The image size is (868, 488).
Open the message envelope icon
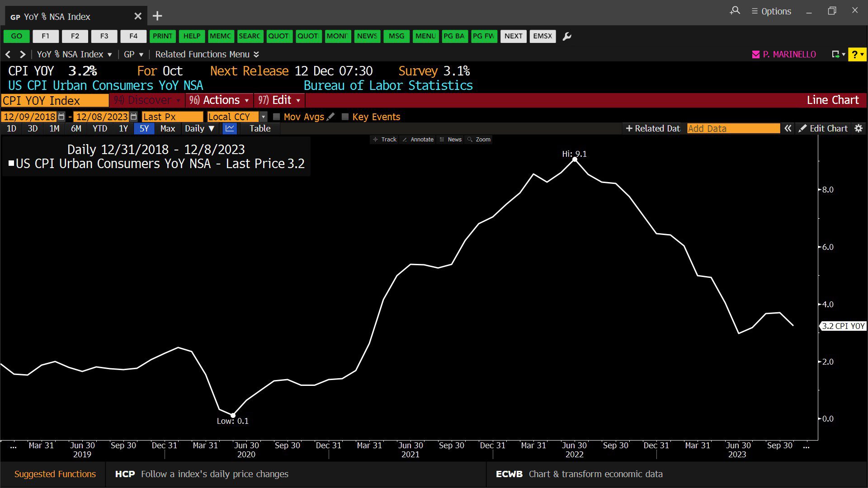click(755, 55)
